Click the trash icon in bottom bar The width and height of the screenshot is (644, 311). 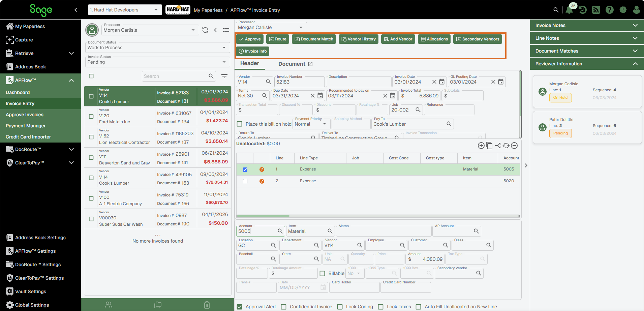click(207, 305)
